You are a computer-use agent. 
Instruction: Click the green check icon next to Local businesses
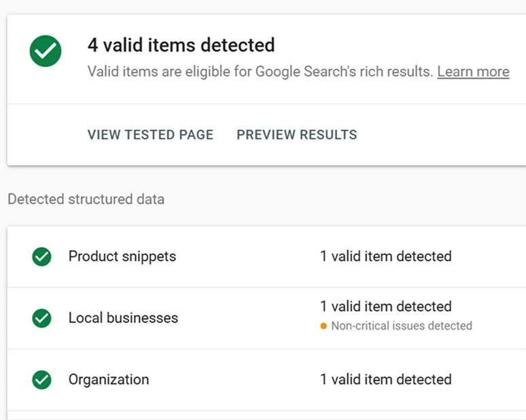tap(42, 317)
